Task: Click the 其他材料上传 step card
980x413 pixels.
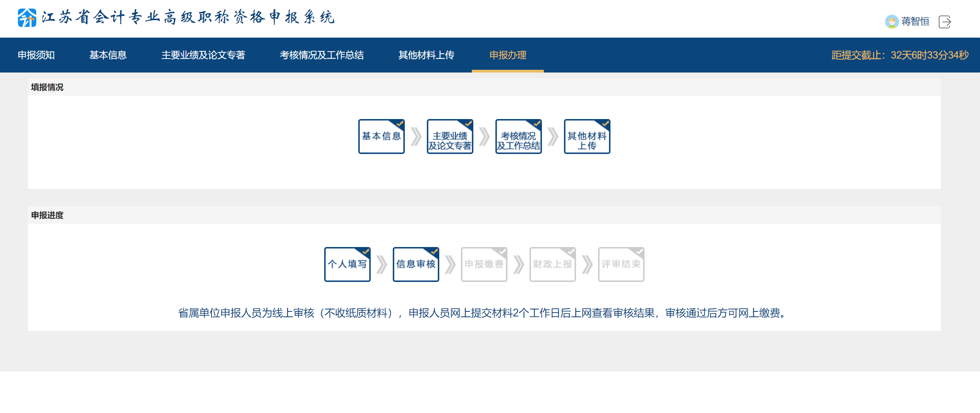Action: pyautogui.click(x=587, y=137)
